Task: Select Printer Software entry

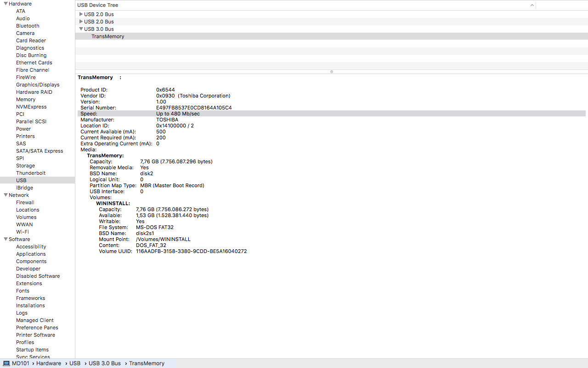Action: tap(35, 335)
